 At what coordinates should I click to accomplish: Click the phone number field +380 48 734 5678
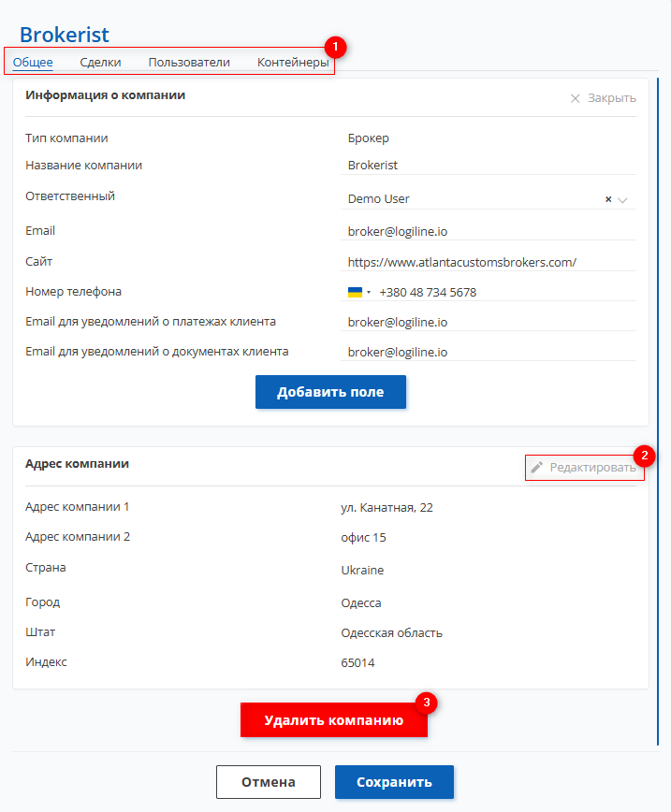pos(505,292)
